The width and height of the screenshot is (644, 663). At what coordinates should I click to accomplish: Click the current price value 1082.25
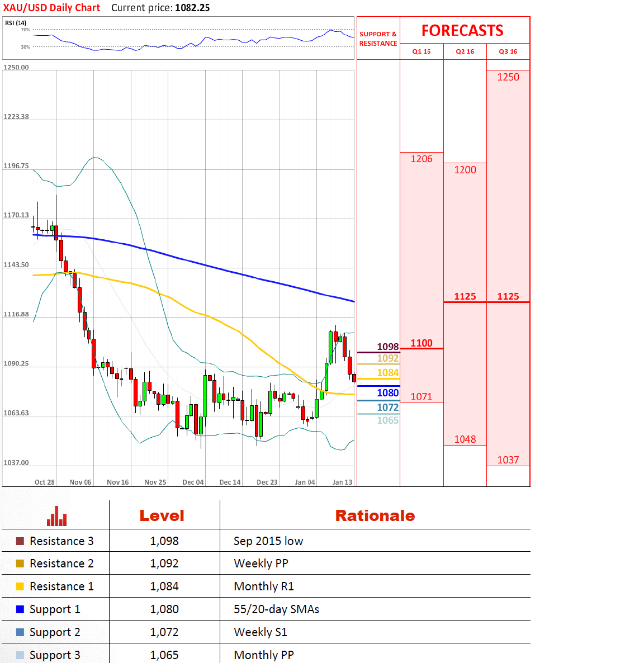click(x=192, y=8)
